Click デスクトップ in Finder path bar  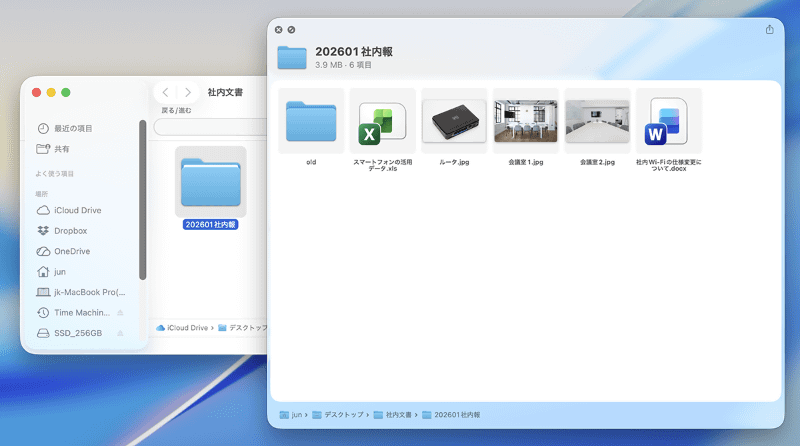click(x=243, y=328)
